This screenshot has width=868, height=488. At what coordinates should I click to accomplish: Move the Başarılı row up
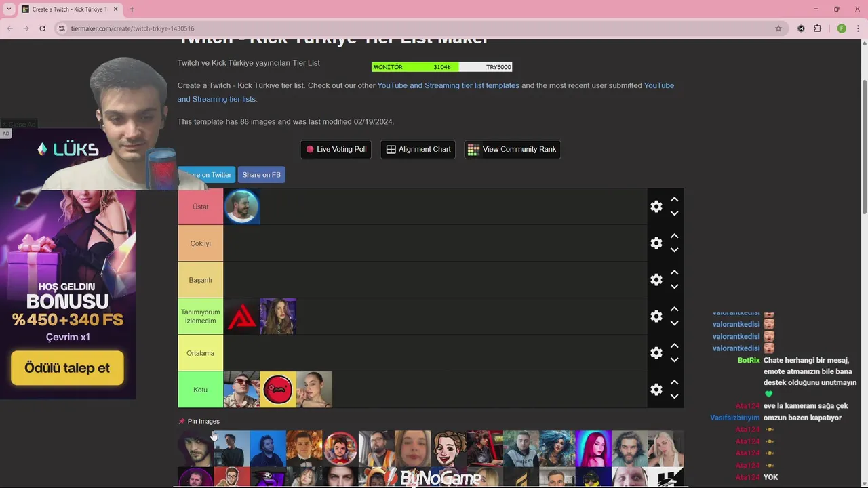674,272
